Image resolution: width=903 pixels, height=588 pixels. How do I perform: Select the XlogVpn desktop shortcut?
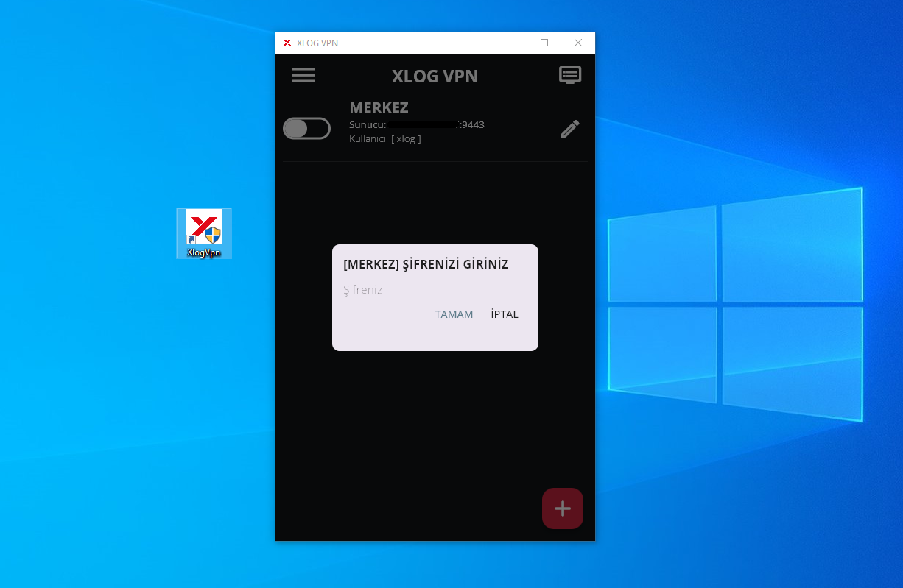204,233
